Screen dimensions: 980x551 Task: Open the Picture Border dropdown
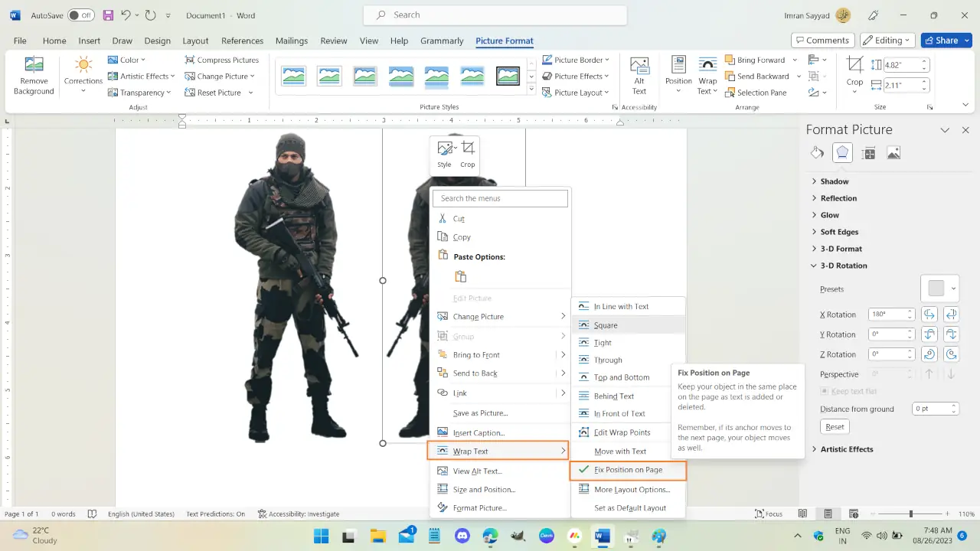(577, 60)
